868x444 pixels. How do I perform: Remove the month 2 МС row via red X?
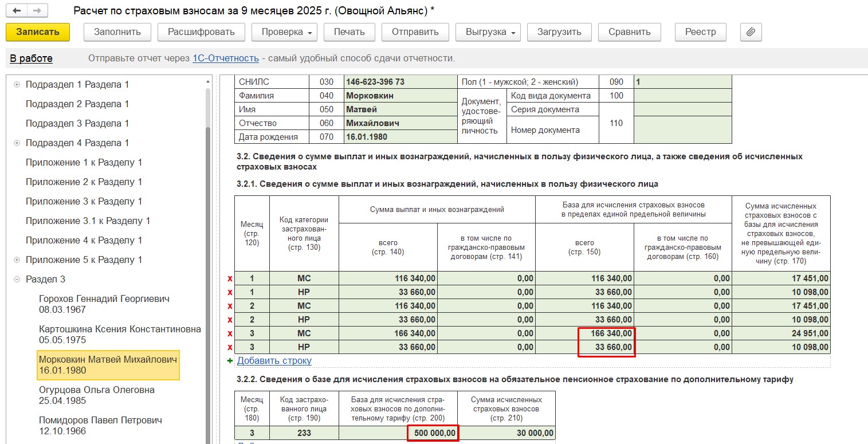pos(230,306)
